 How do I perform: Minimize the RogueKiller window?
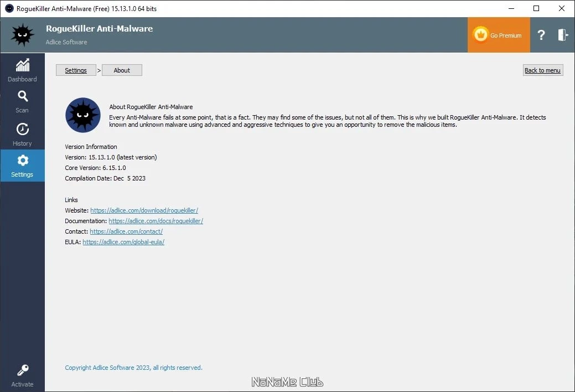[x=511, y=8]
